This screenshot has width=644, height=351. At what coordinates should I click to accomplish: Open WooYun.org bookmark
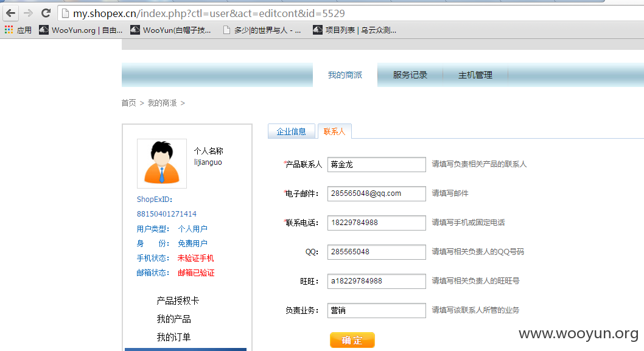click(80, 30)
